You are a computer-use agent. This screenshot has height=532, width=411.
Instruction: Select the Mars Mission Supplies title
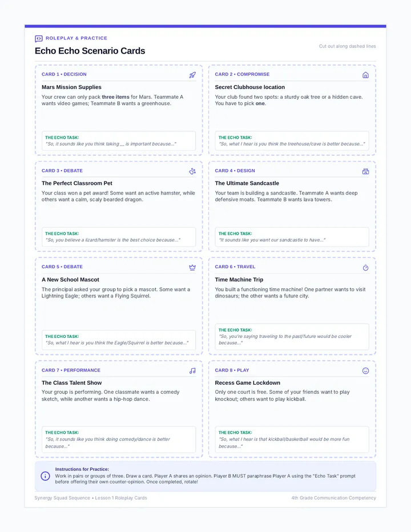click(71, 87)
